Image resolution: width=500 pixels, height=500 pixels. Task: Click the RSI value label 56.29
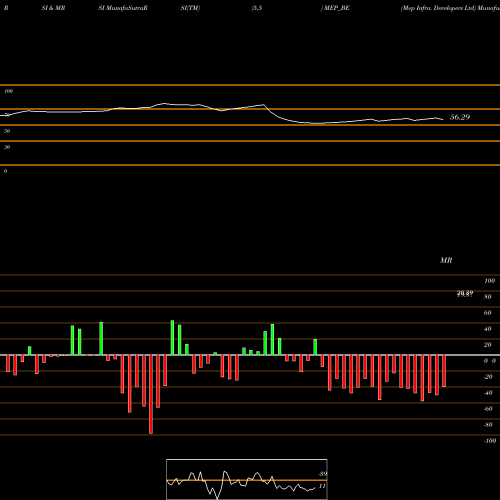click(460, 117)
